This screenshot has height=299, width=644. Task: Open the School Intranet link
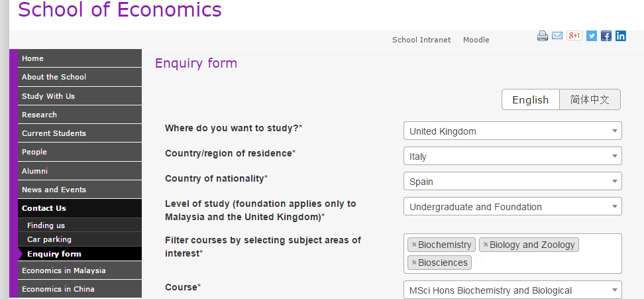421,40
